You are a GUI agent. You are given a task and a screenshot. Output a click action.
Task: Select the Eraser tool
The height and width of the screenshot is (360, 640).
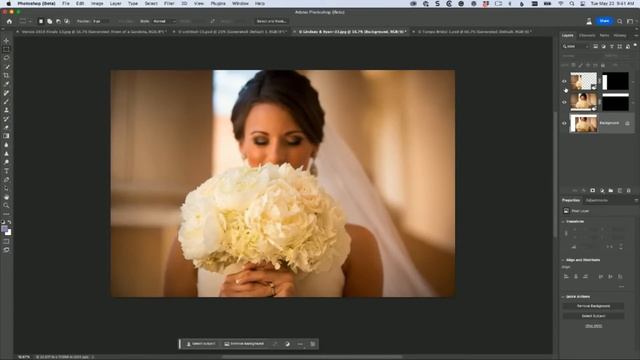(x=6, y=127)
